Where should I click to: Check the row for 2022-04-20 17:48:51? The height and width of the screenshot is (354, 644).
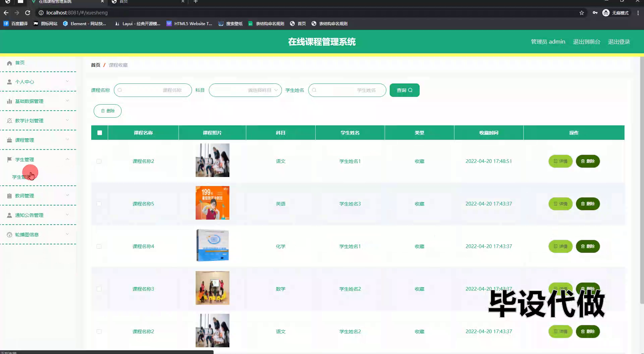(99, 161)
